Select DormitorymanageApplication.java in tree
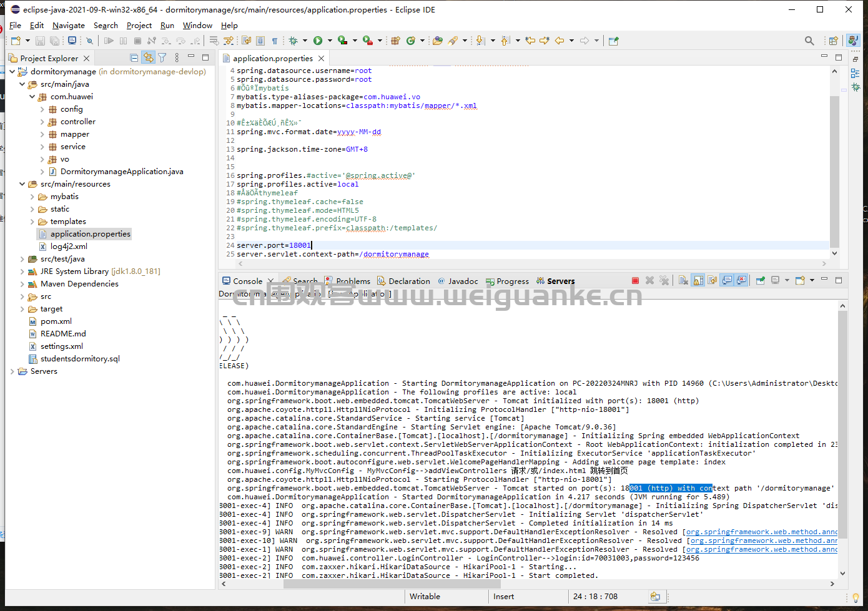 click(122, 172)
